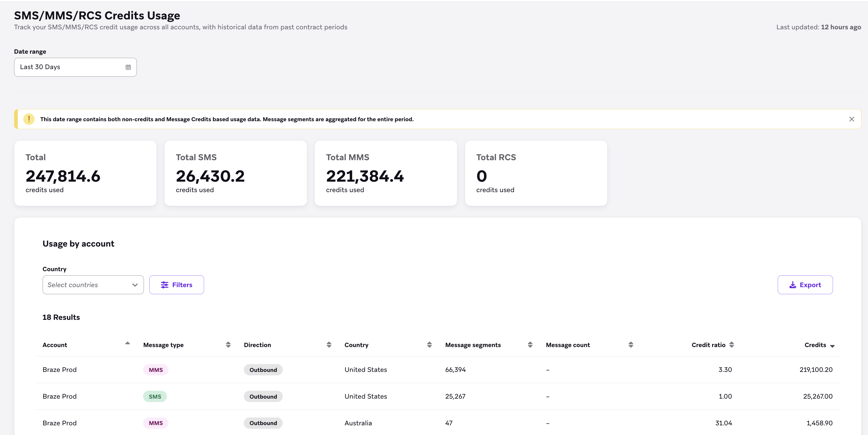The image size is (868, 435).
Task: Sort by Credit ratio column
Action: pyautogui.click(x=731, y=345)
